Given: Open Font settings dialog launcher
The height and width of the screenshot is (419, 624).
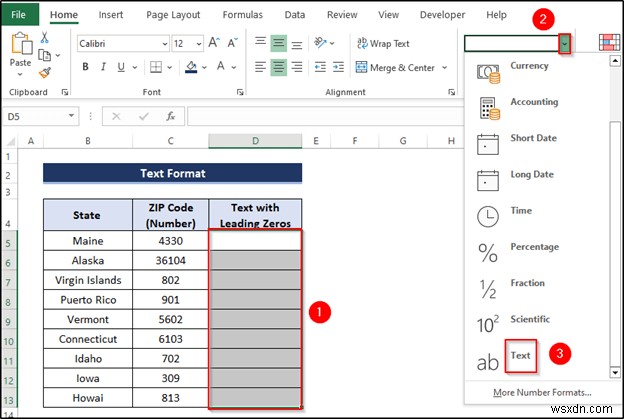Looking at the screenshot, I should point(240,92).
